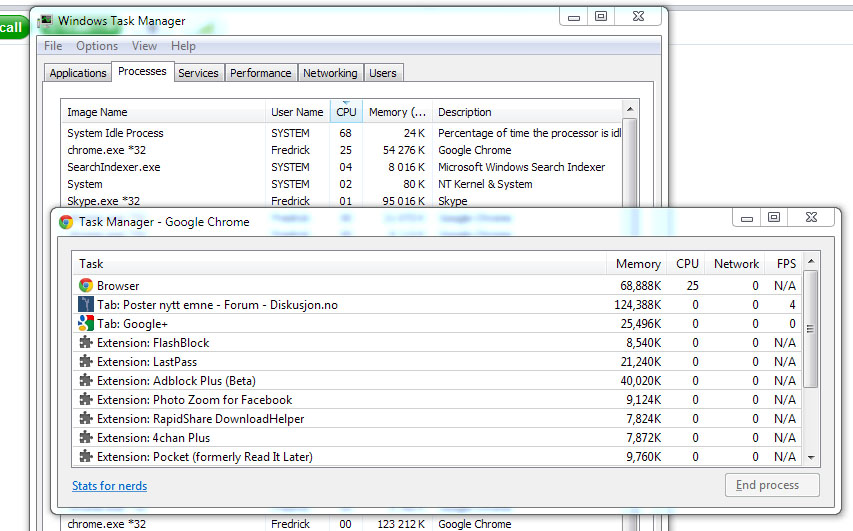The image size is (853, 531).
Task: Open the Help menu
Action: pos(183,46)
